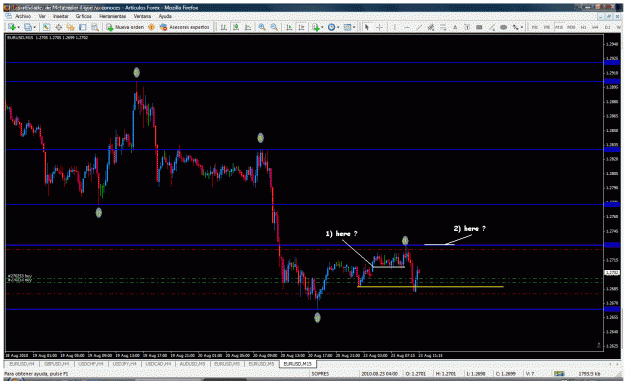
Task: Expand the Templates dropdown arrow
Action: [x=354, y=27]
